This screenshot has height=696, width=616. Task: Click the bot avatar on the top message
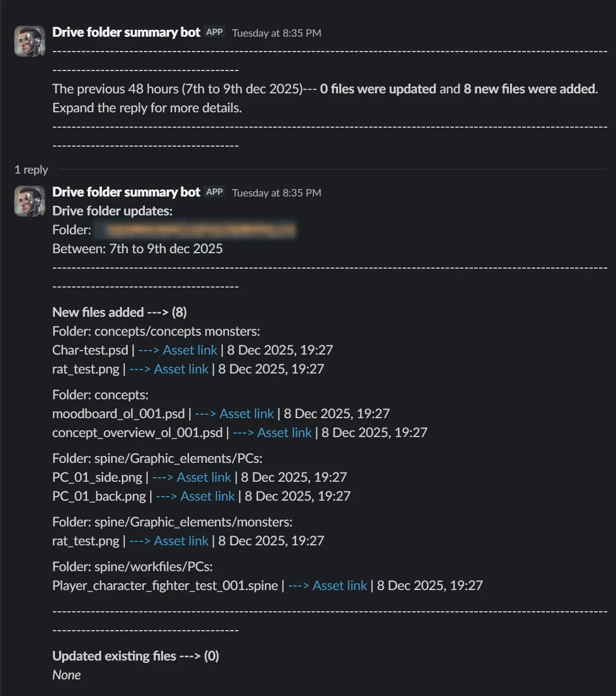(30, 41)
